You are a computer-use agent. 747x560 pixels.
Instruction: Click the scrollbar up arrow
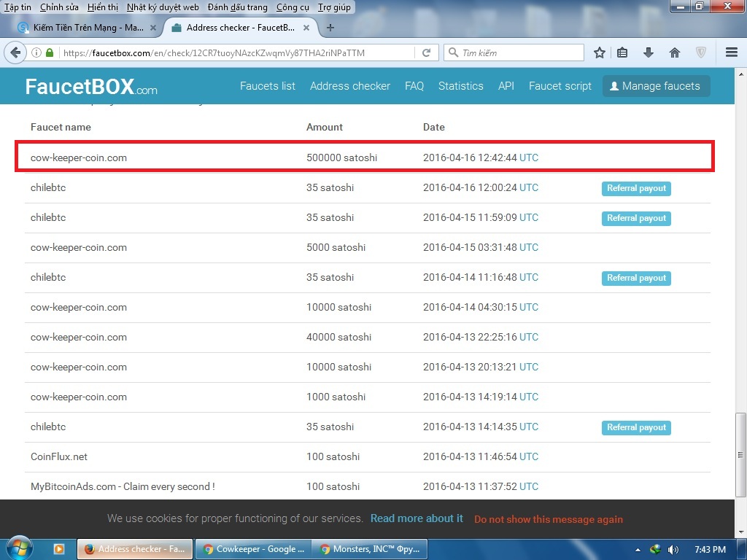point(740,74)
